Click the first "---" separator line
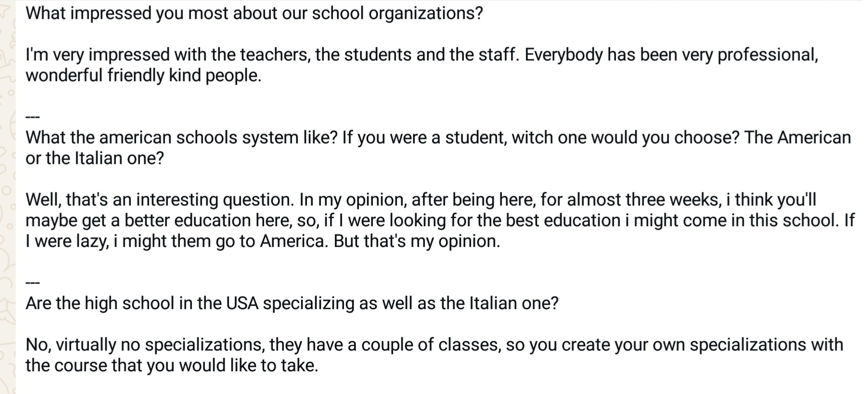This screenshot has height=394, width=868. coord(32,117)
